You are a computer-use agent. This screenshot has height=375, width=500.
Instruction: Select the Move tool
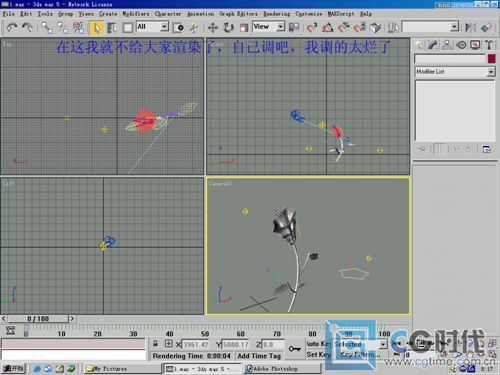coord(213,27)
